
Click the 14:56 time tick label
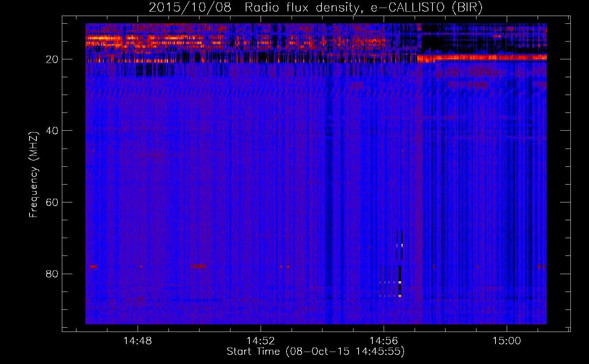click(384, 341)
